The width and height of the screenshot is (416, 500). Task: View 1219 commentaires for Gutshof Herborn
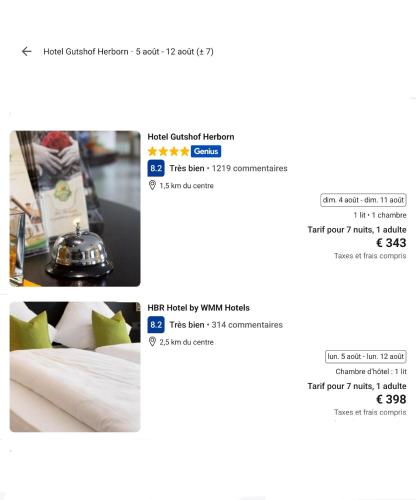tap(249, 168)
